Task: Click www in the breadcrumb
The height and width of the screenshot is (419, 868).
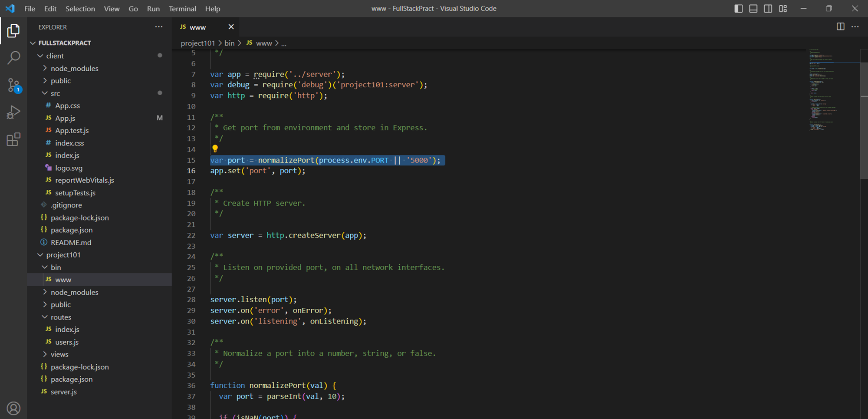Action: (264, 43)
